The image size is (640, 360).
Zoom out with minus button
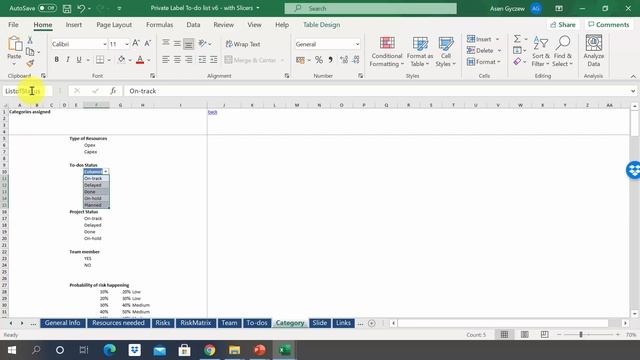click(x=559, y=335)
